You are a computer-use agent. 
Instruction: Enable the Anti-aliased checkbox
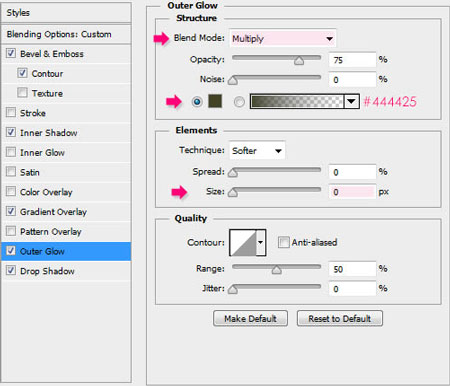(283, 242)
